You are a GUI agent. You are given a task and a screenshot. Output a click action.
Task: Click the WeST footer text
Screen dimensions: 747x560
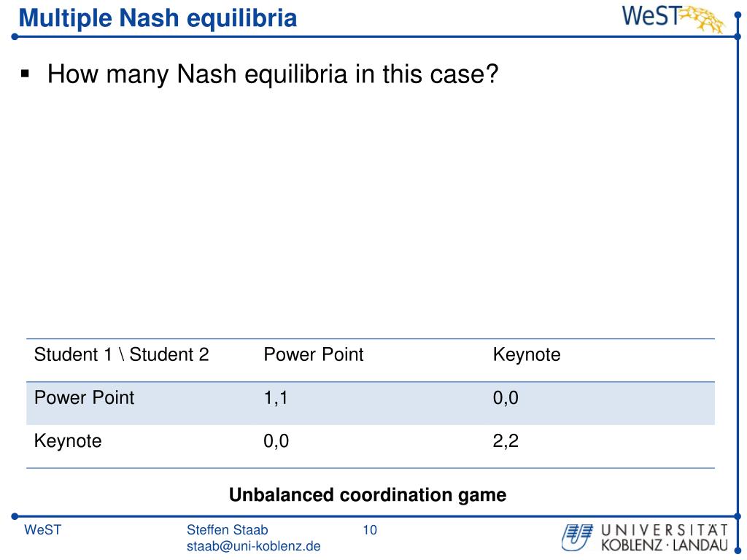tap(43, 530)
